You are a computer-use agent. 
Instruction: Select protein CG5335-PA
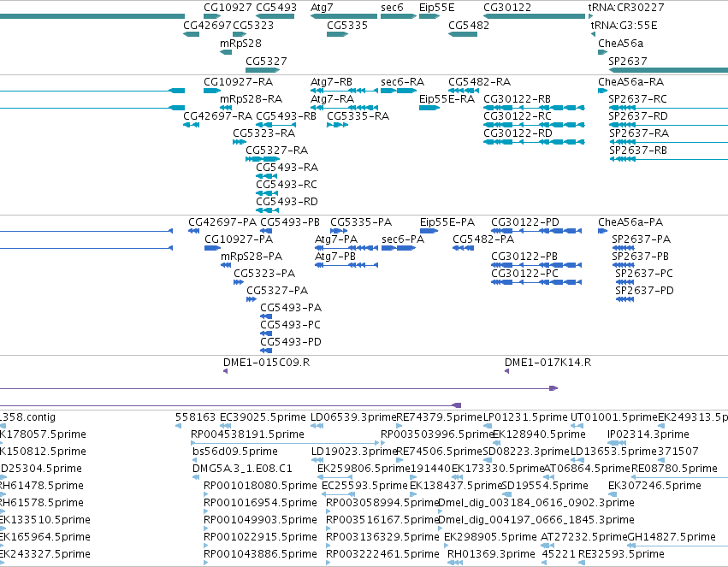(361, 222)
